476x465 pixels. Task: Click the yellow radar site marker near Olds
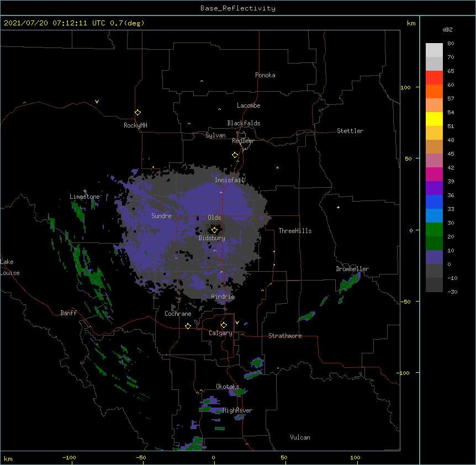[x=214, y=230]
